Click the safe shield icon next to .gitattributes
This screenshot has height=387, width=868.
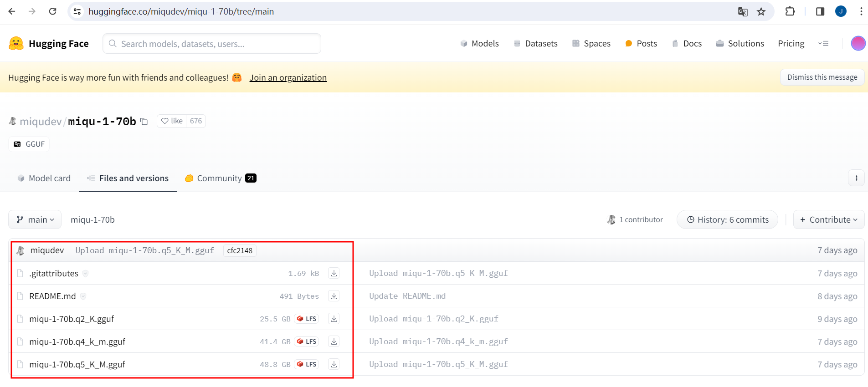tap(86, 273)
